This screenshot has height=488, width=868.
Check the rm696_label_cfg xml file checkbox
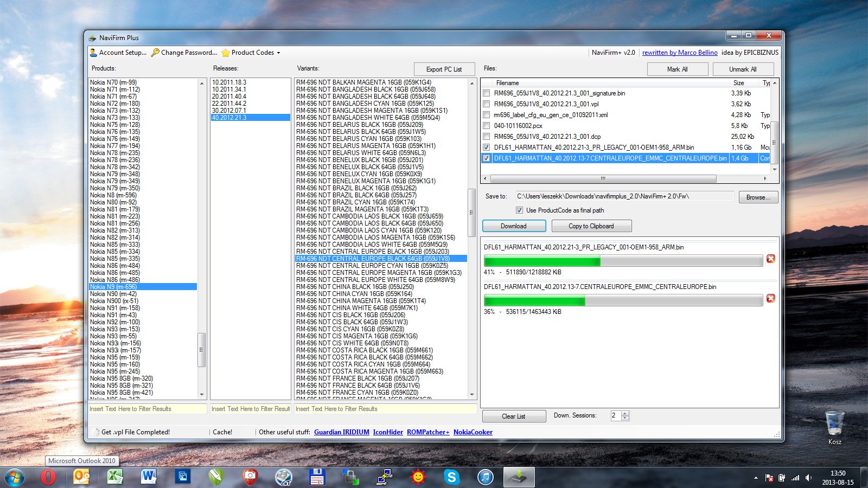point(487,115)
